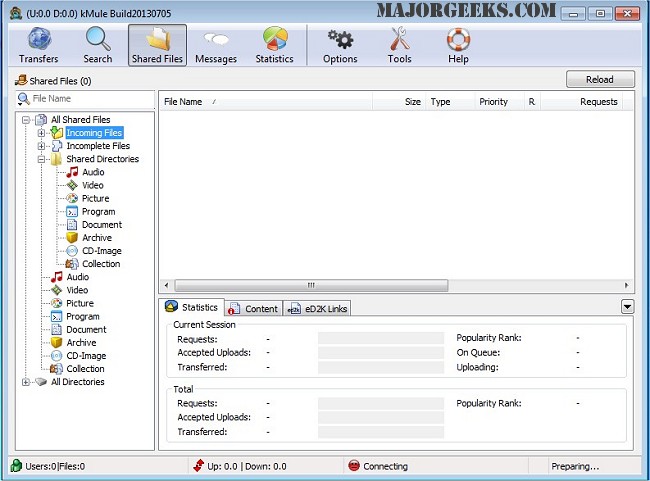Click Audio icon under Shared Directories
Screen dimensions: 650x481
(x=72, y=172)
